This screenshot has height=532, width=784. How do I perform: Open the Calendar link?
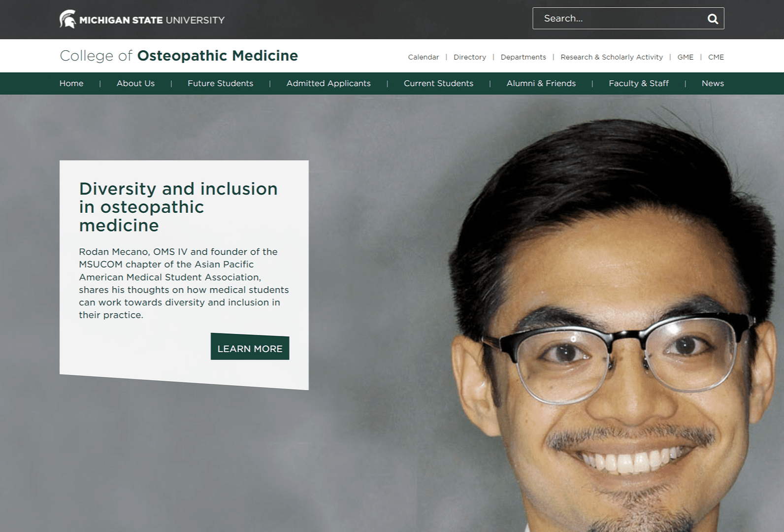424,57
